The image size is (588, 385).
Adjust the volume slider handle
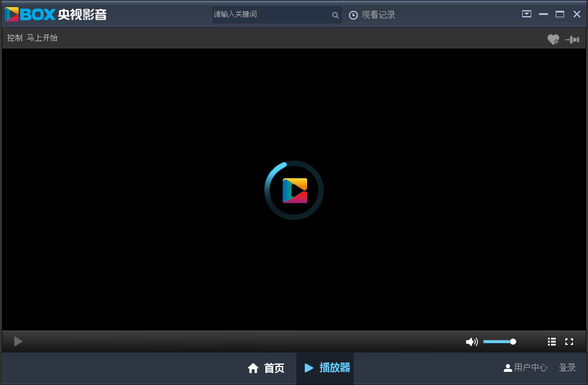pyautogui.click(x=513, y=341)
